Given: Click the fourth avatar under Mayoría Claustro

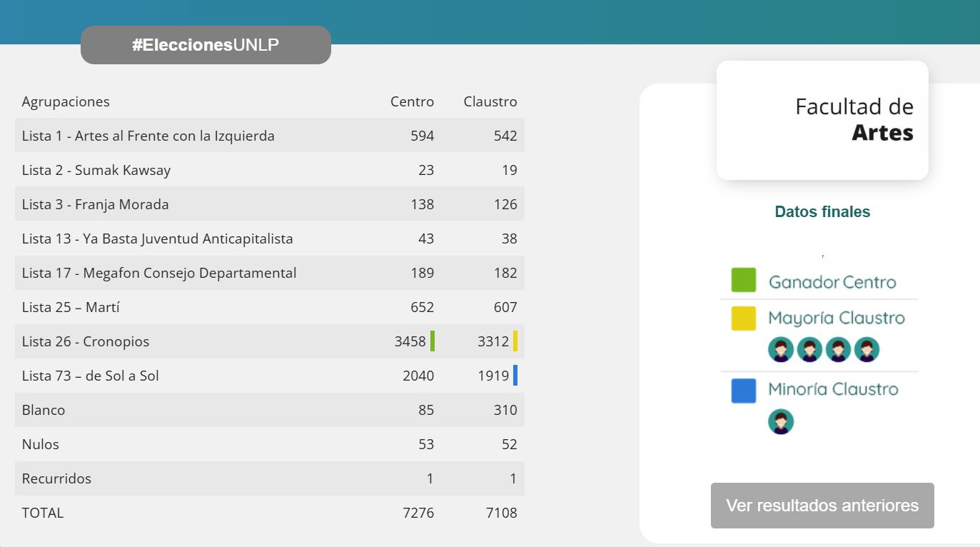Looking at the screenshot, I should (867, 350).
